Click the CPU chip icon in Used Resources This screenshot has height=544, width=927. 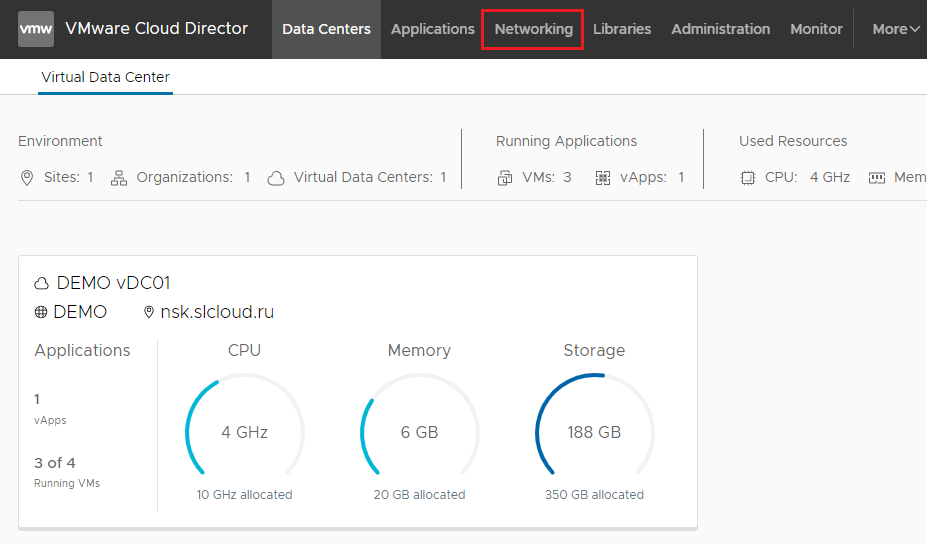(x=748, y=178)
